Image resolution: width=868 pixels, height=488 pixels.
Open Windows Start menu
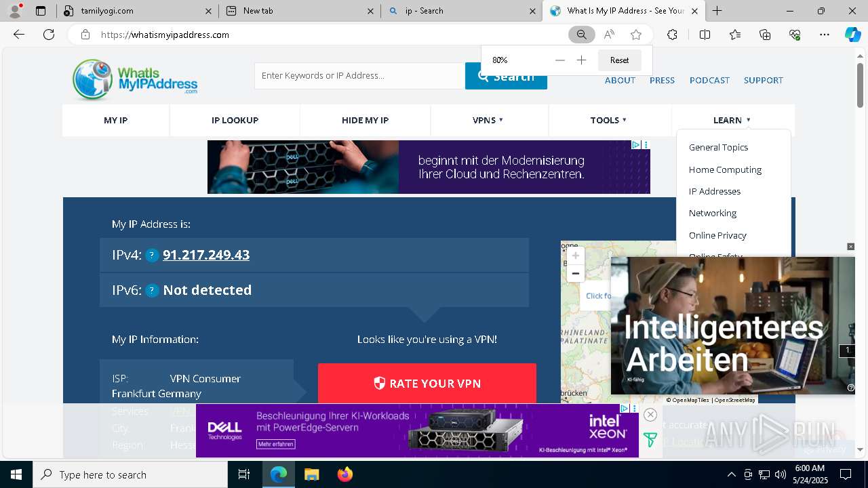pyautogui.click(x=16, y=474)
